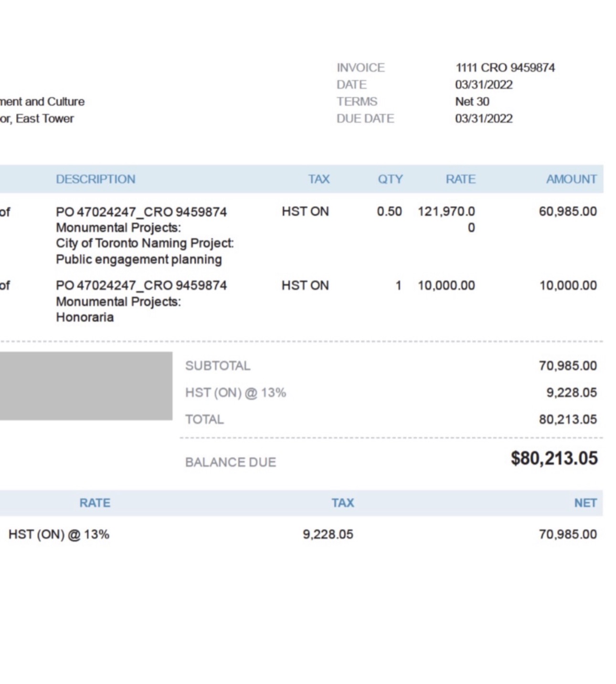The height and width of the screenshot is (684, 616).
Task: Click the NET column header
Action: (585, 503)
